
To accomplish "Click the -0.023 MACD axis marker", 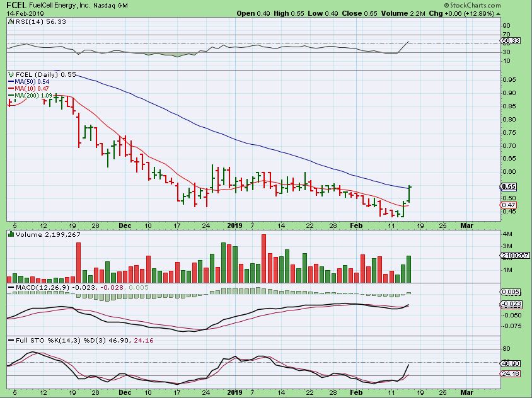I will (x=511, y=304).
